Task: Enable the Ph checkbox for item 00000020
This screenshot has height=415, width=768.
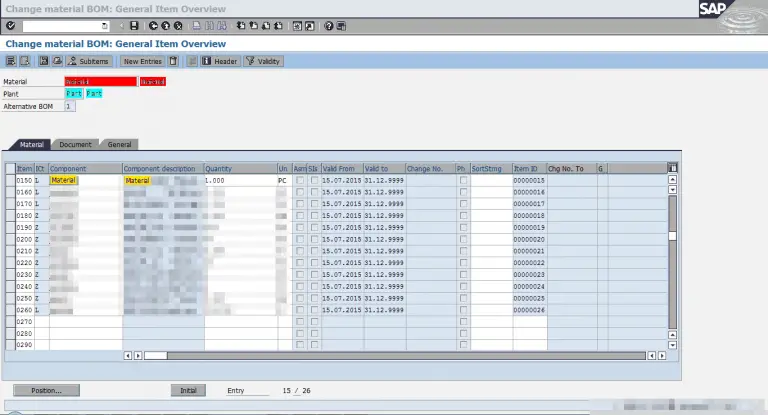Action: point(462,239)
